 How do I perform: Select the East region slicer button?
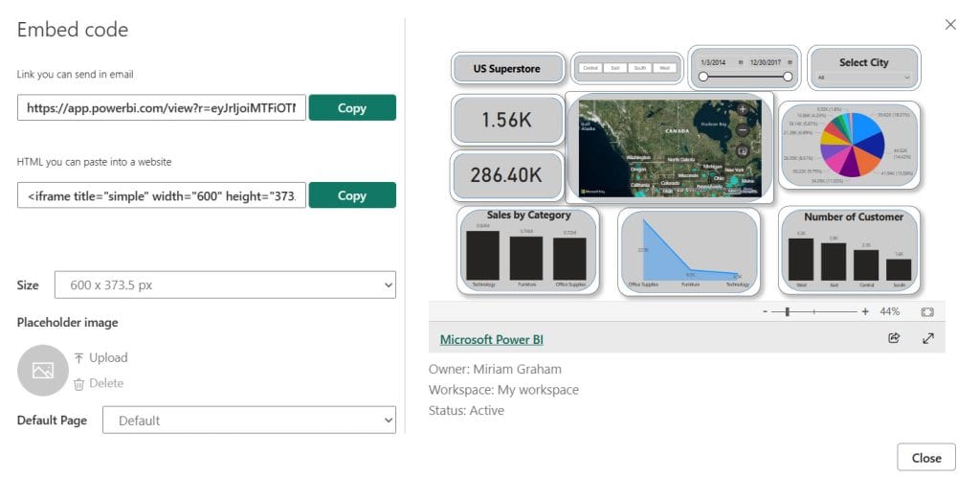pyautogui.click(x=615, y=68)
